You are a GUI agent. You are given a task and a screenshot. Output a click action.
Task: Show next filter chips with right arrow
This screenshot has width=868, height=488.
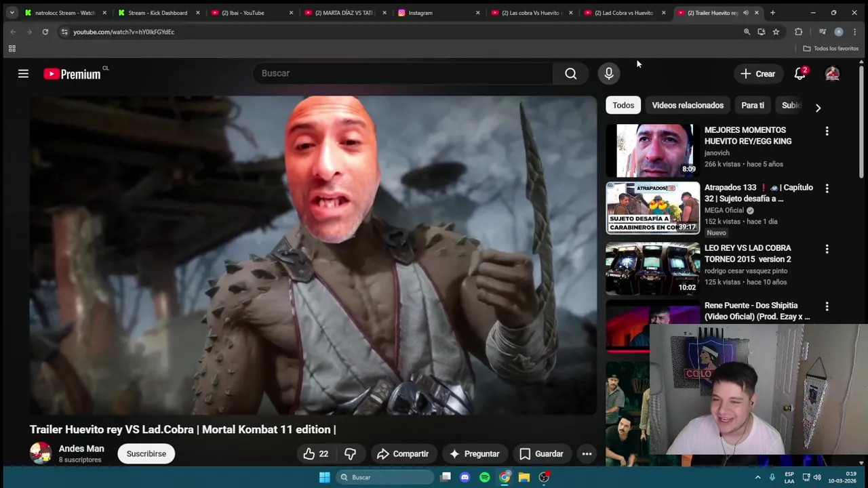pyautogui.click(x=818, y=108)
